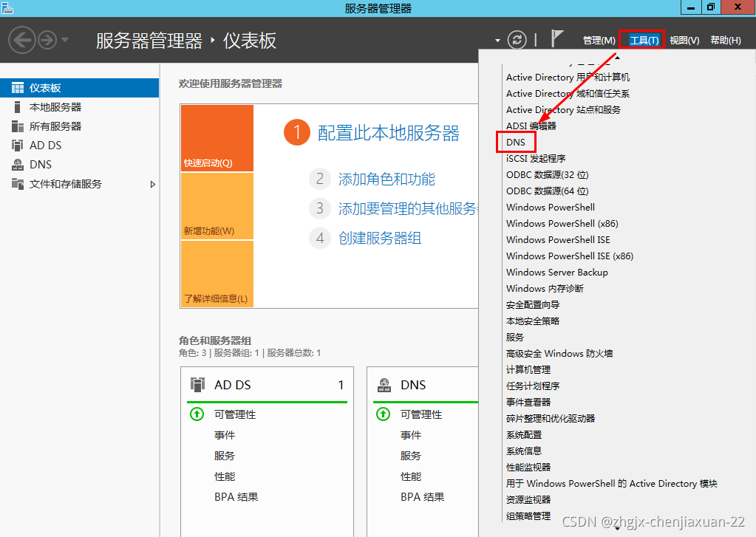Open the 视图(V) menu
Image resolution: width=756 pixels, height=537 pixels.
point(684,41)
